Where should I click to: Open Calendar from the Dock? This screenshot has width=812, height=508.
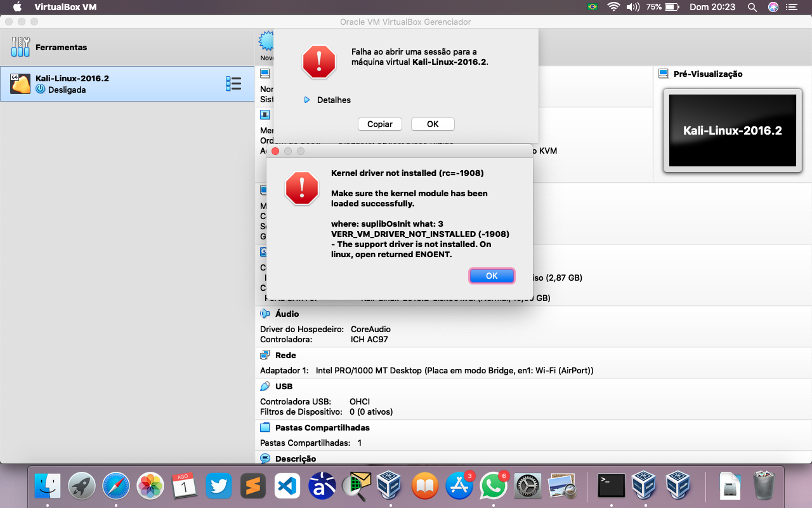(185, 486)
